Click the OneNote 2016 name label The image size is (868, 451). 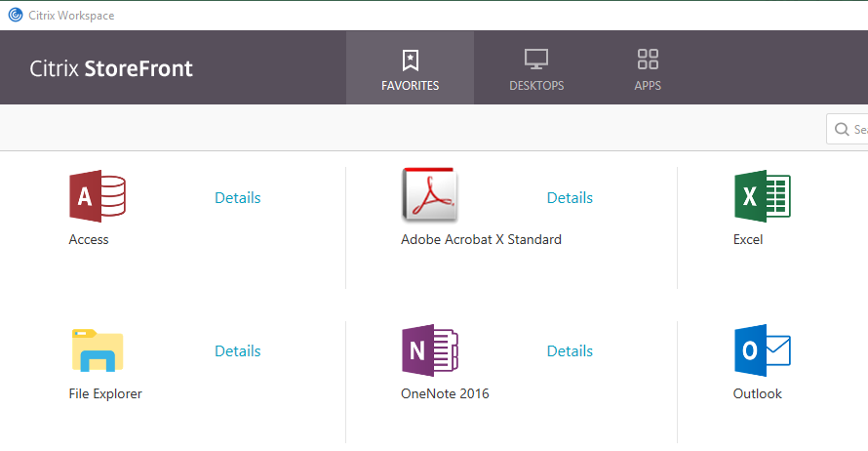(445, 394)
